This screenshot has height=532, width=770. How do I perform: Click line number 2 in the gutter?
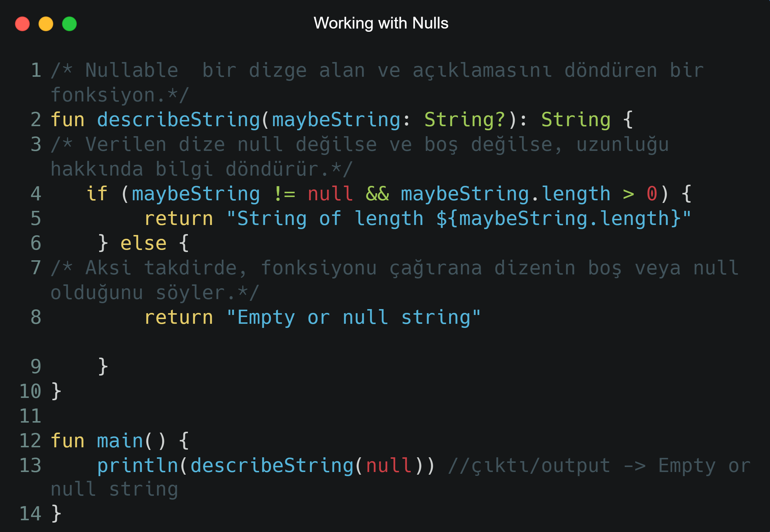(x=36, y=120)
